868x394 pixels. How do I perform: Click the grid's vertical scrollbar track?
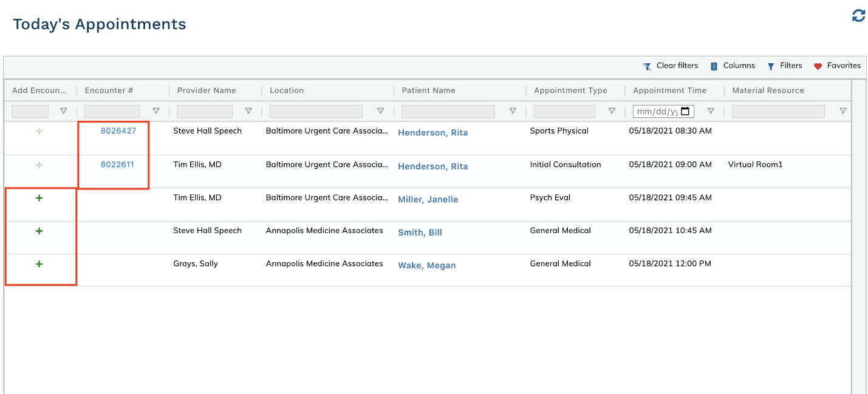pos(859,237)
